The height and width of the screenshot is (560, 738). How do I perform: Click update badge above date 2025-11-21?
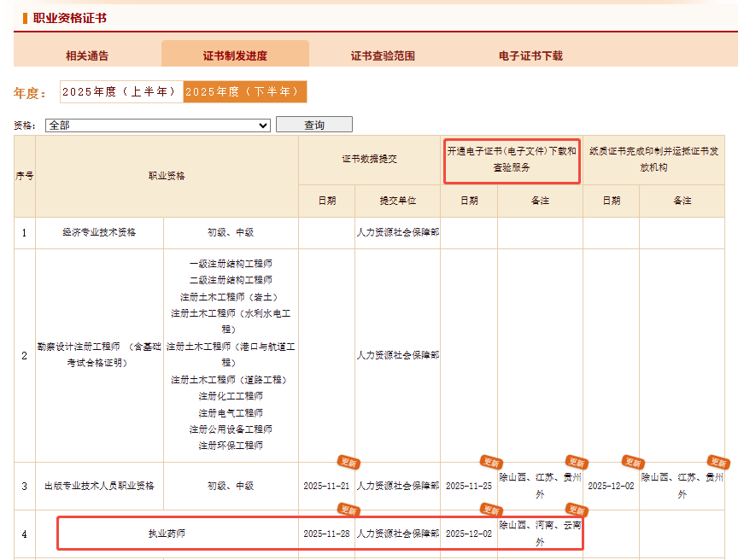tap(347, 462)
